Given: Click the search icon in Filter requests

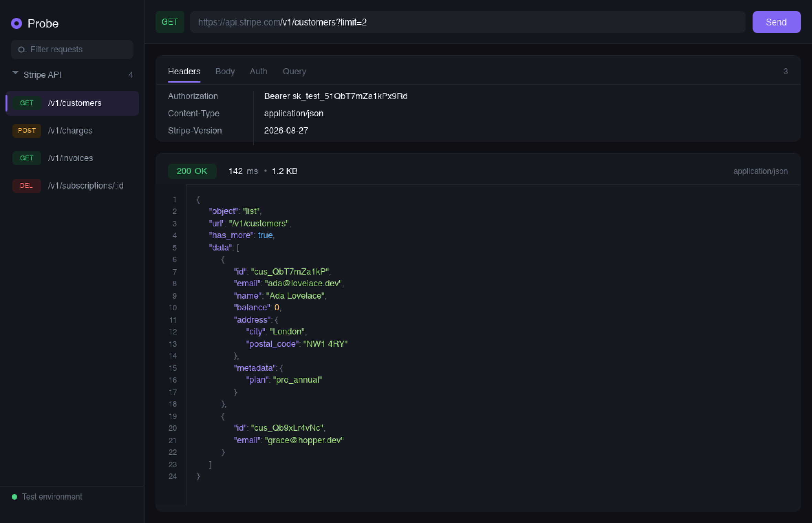Looking at the screenshot, I should coord(22,50).
